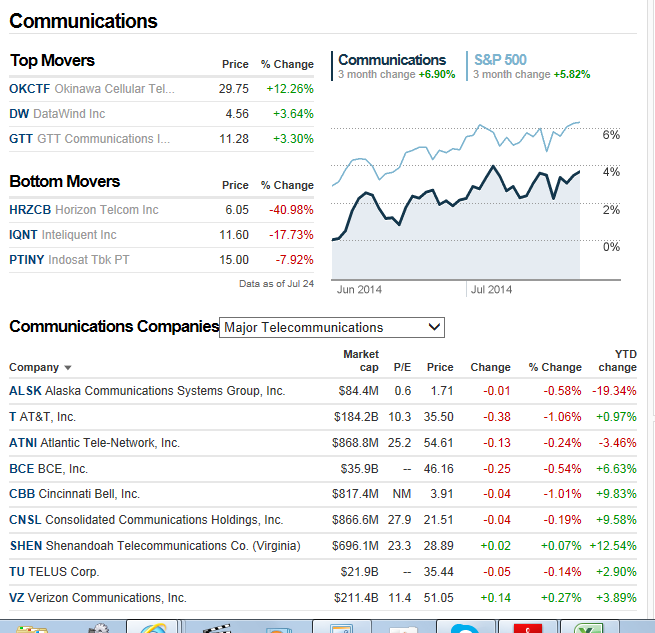This screenshot has width=655, height=633.
Task: Click the Data as of Jul 24 note
Action: tap(277, 284)
